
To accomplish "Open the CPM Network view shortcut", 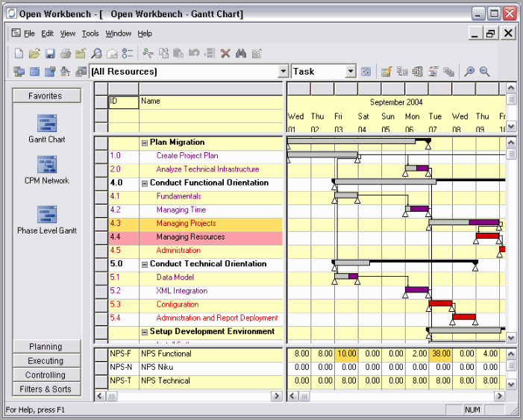I will [x=47, y=170].
